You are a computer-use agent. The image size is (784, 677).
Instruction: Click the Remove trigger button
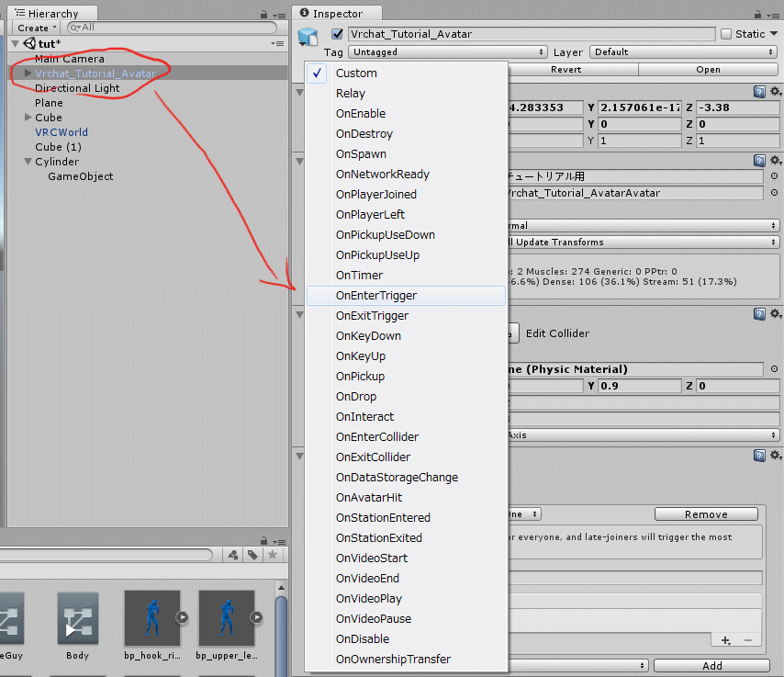[706, 514]
